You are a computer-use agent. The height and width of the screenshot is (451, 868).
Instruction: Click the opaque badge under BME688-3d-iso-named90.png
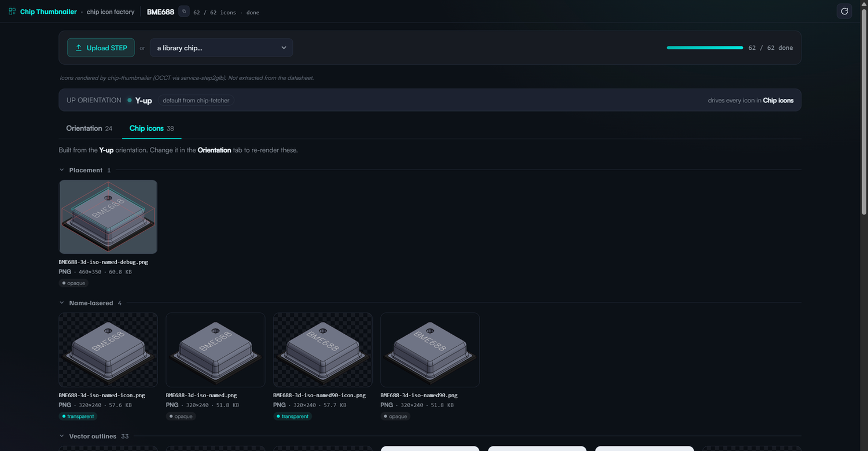[396, 416]
